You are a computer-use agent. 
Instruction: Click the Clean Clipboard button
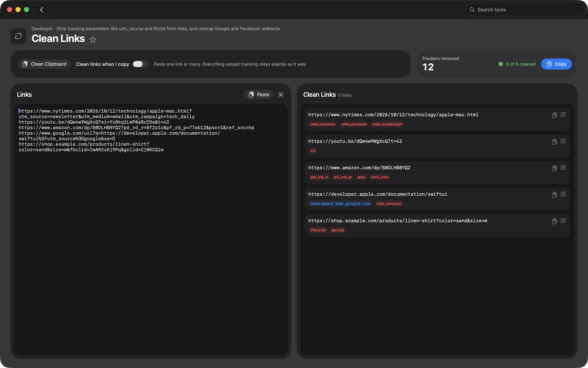(44, 64)
